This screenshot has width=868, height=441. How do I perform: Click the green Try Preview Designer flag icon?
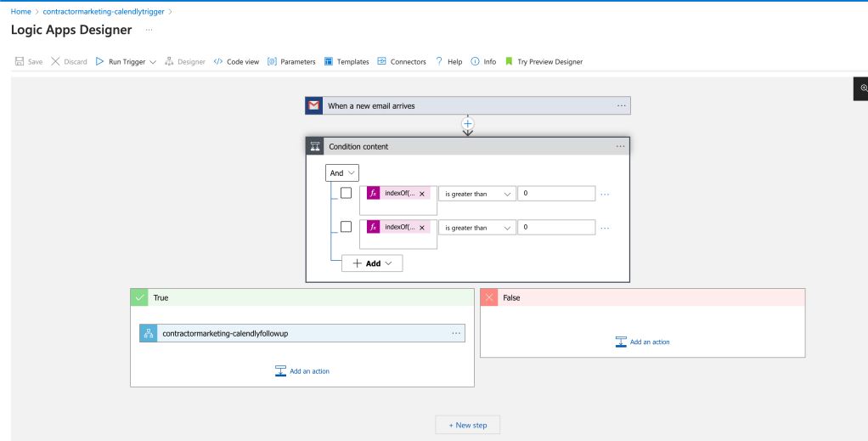click(509, 61)
